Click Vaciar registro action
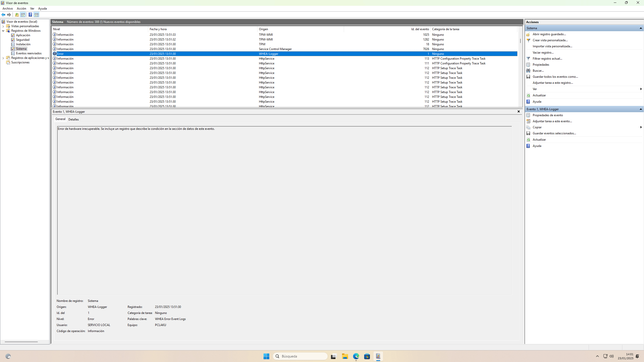The image size is (644, 362). pyautogui.click(x=543, y=53)
